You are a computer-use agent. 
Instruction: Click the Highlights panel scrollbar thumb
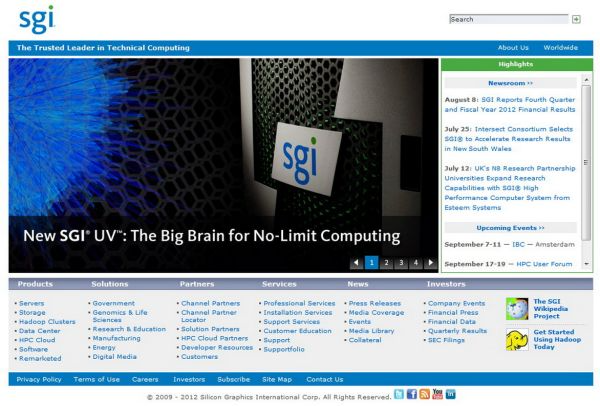click(586, 163)
